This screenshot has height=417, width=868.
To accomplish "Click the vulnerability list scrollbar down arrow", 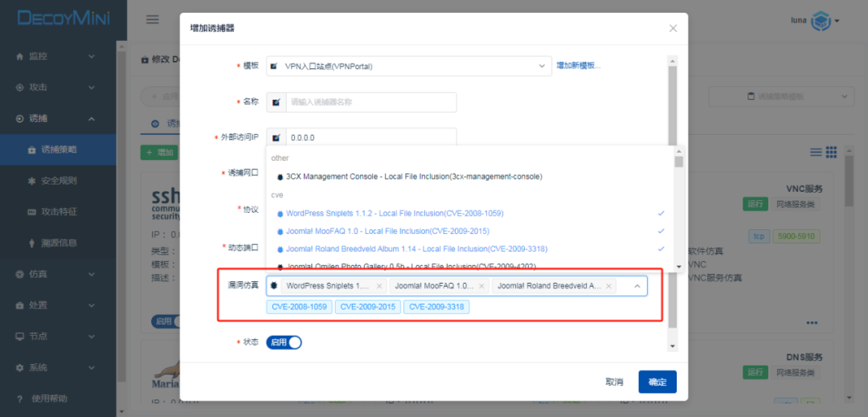I will [679, 267].
